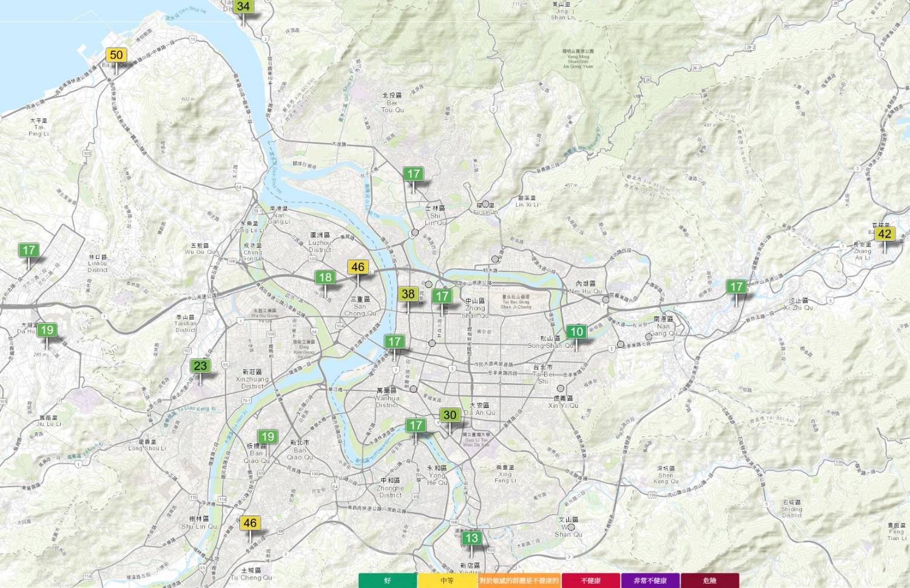Select the yellow 中等 legend swatch

click(x=447, y=581)
